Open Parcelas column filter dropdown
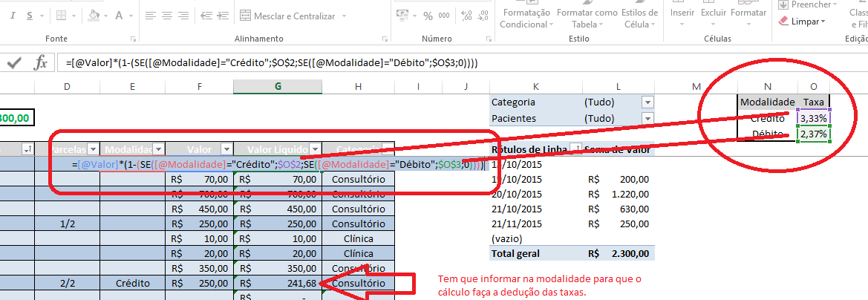This screenshot has width=868, height=300. click(93, 149)
